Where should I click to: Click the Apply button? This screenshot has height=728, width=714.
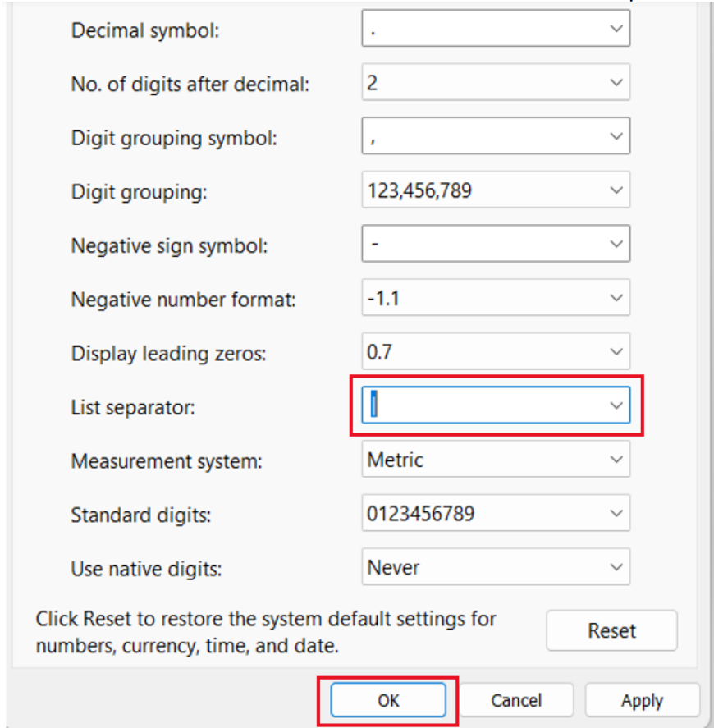[x=642, y=700]
